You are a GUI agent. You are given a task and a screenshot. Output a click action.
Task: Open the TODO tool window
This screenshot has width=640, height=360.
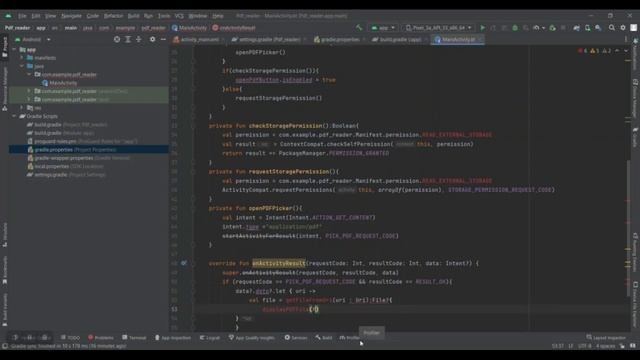(70, 338)
